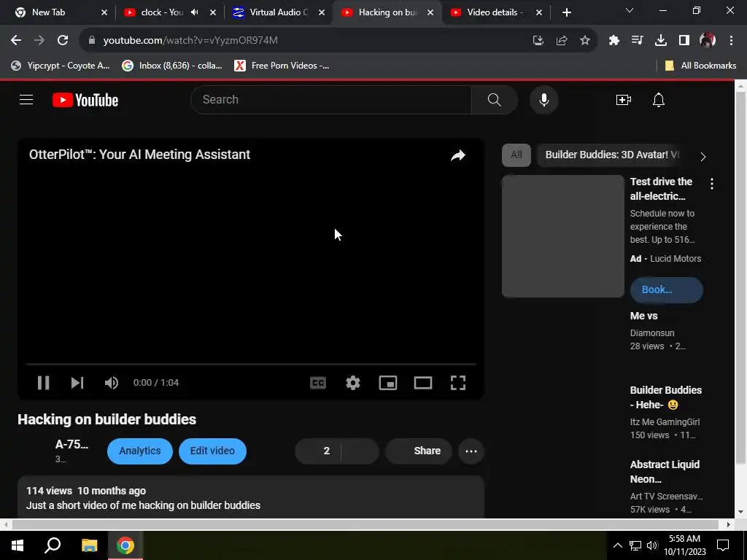
Task: Share the video with Share button
Action: pos(419,451)
